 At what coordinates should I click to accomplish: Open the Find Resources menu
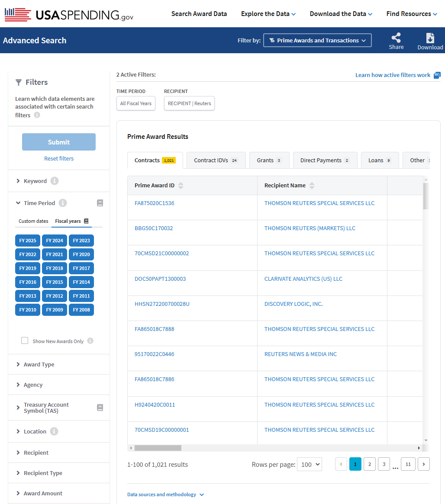412,14
